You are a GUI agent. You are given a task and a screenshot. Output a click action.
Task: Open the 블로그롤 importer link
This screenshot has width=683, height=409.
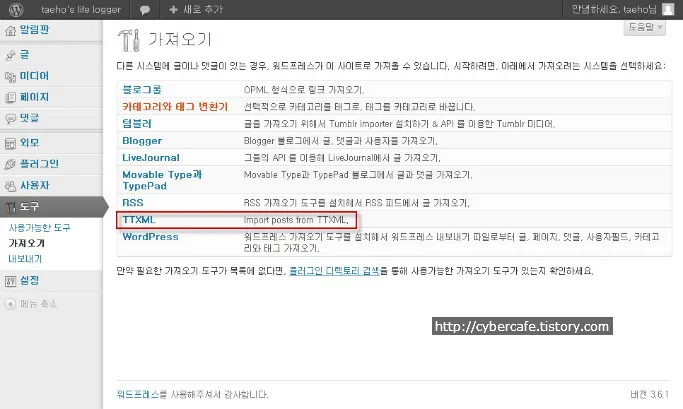(x=142, y=90)
